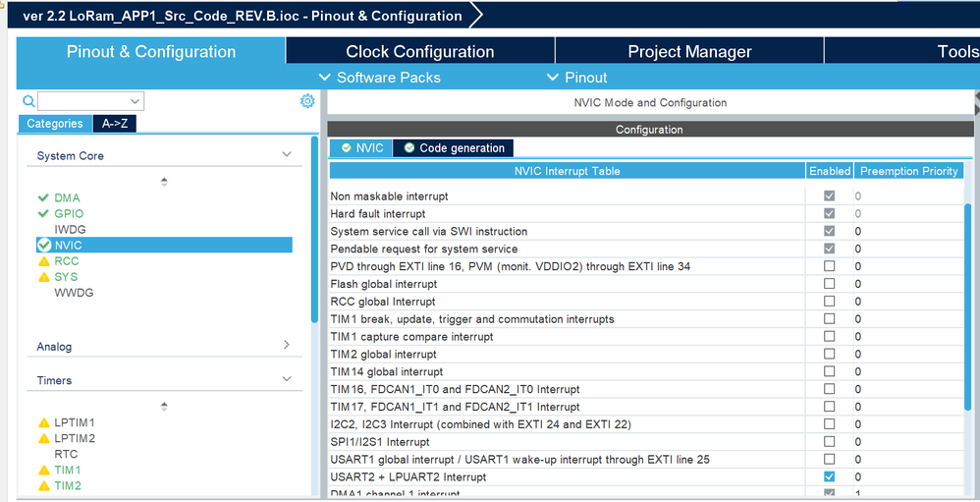Click the sort arrows under System Core
Screen dimensions: 980x502
coord(164,182)
